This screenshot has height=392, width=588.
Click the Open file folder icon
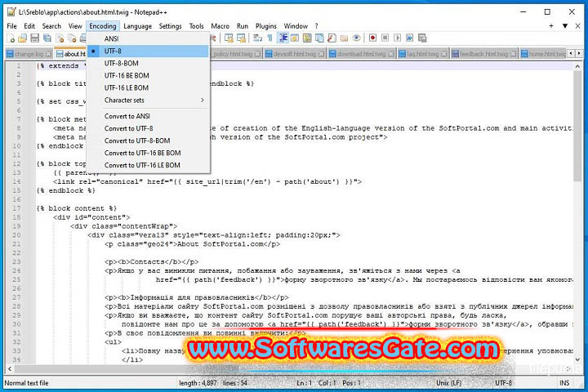(x=23, y=38)
